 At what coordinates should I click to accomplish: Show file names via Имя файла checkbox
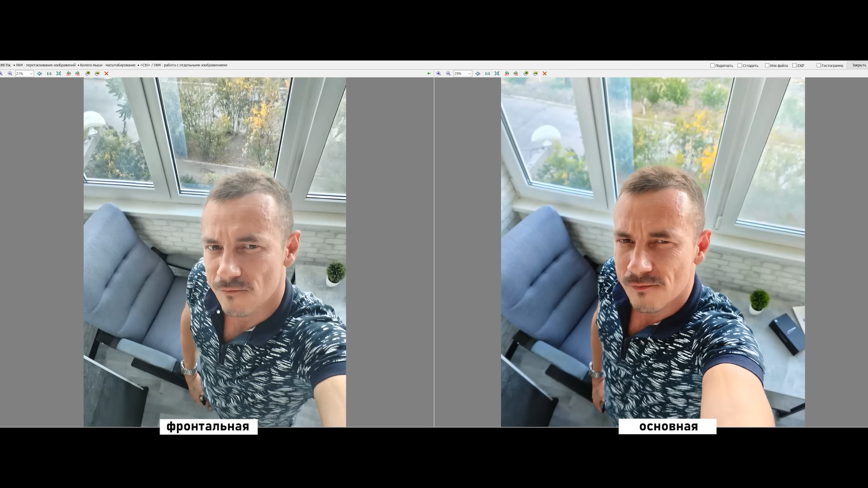point(767,66)
